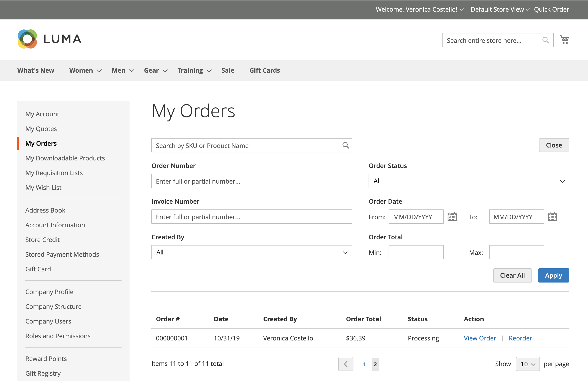Open the Default Store View switcher
Viewport: 588px width, 381px height.
500,9
